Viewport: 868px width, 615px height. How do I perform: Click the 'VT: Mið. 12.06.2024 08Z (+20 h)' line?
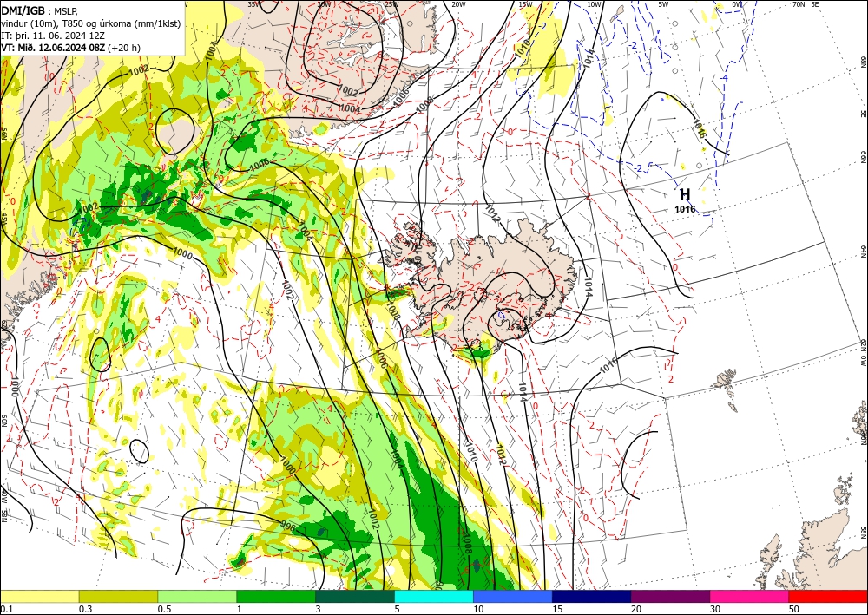coord(71,48)
